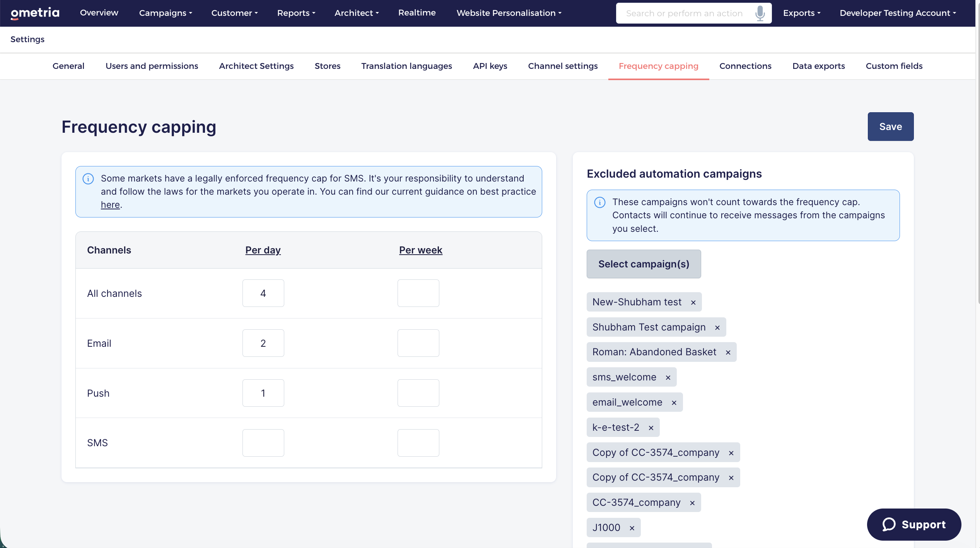Viewport: 980px width, 548px height.
Task: Open the Developer Testing Account menu
Action: pos(898,13)
